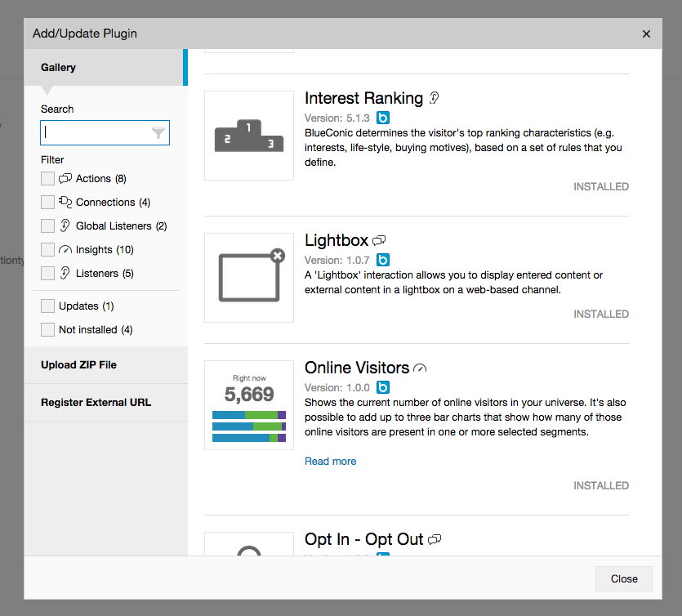Viewport: 682px width, 616px height.
Task: Enable the Actions filter checkbox
Action: click(x=48, y=178)
